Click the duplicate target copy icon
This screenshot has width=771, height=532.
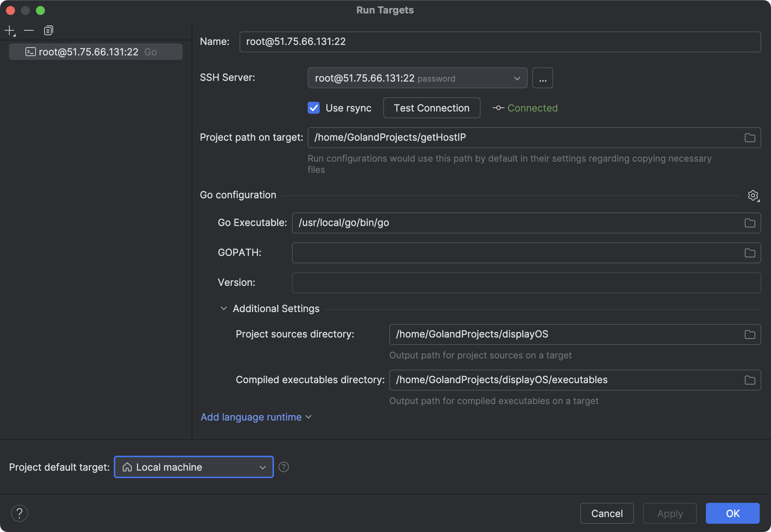coord(48,30)
